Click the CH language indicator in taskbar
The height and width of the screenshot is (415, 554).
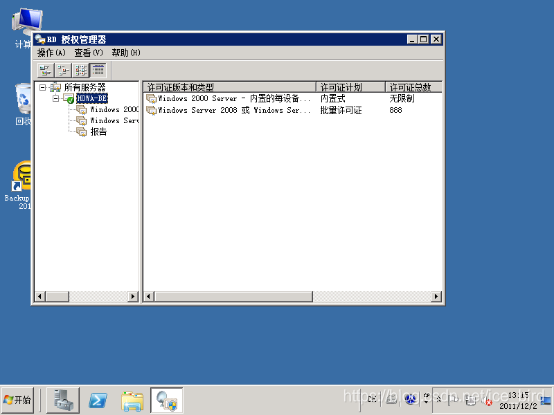(x=371, y=399)
